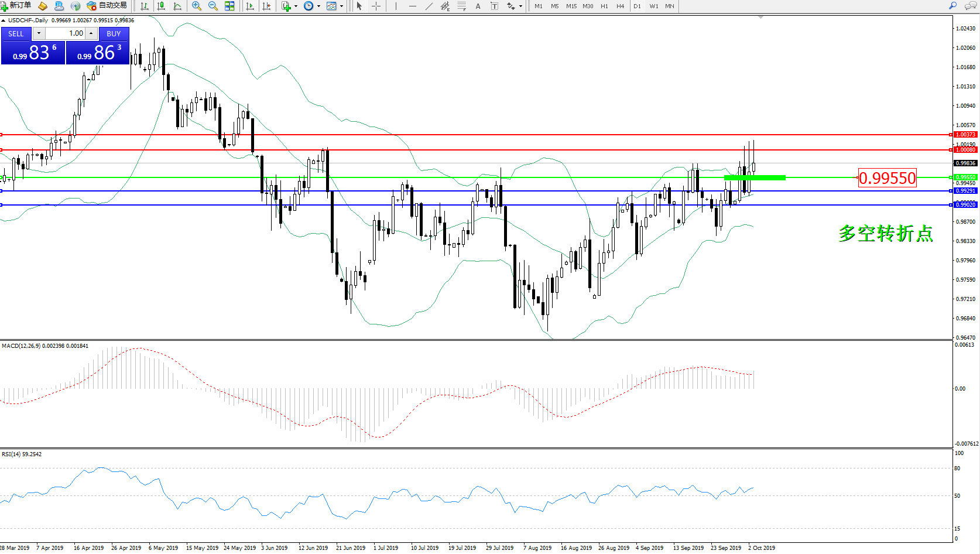Expand the chart periods clock dropdown
The width and height of the screenshot is (980, 554).
tap(318, 6)
